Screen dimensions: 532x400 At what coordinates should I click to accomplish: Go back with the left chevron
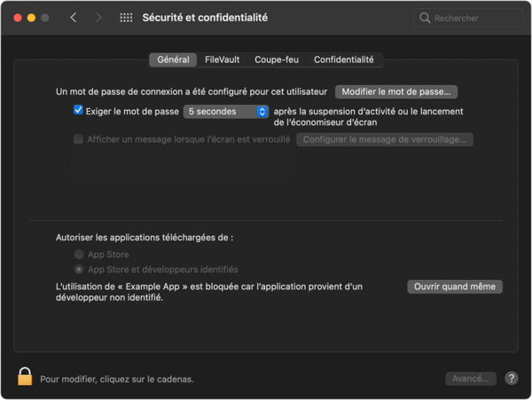[x=74, y=18]
